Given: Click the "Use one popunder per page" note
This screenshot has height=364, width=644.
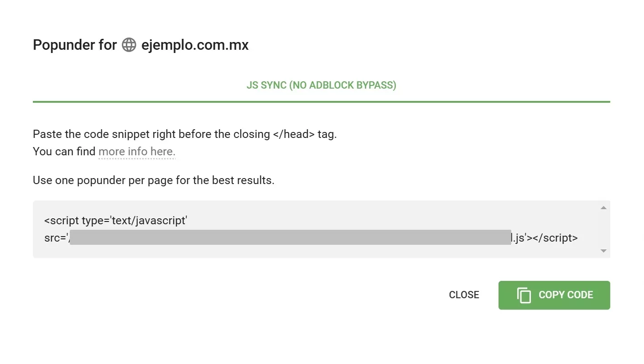Looking at the screenshot, I should (153, 180).
